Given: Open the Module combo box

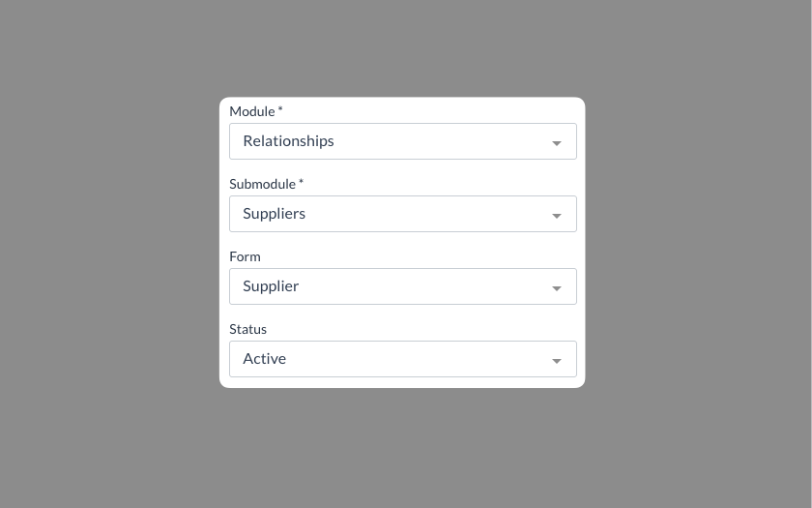Looking at the screenshot, I should 402,141.
